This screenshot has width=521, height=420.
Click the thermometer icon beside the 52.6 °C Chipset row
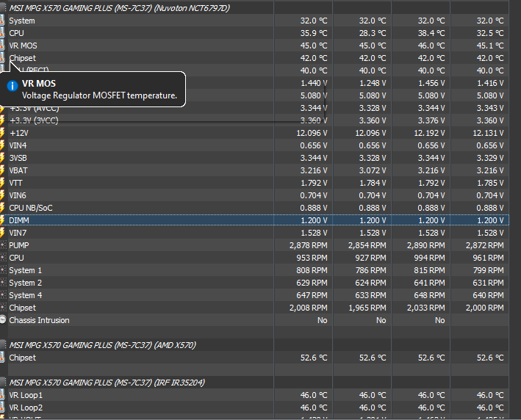(2, 358)
